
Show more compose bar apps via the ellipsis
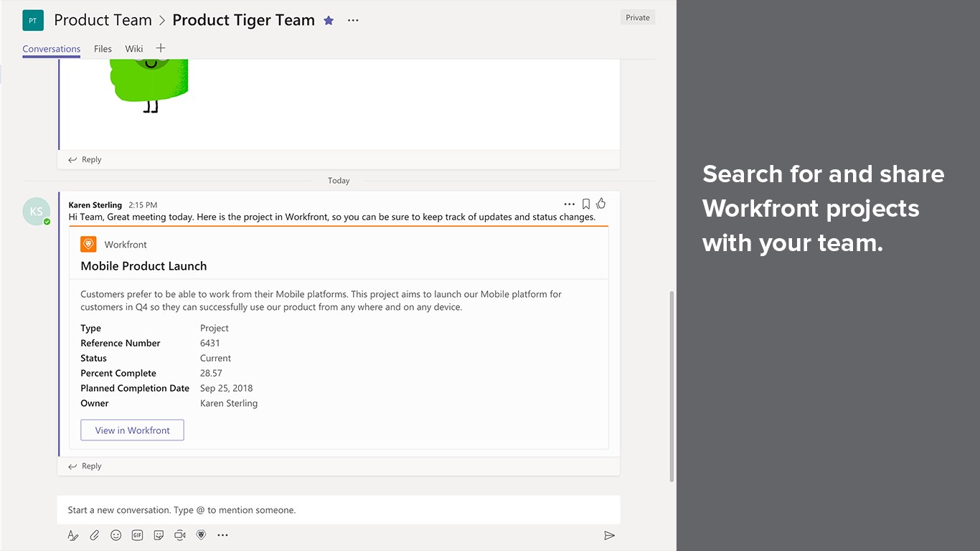pos(222,535)
